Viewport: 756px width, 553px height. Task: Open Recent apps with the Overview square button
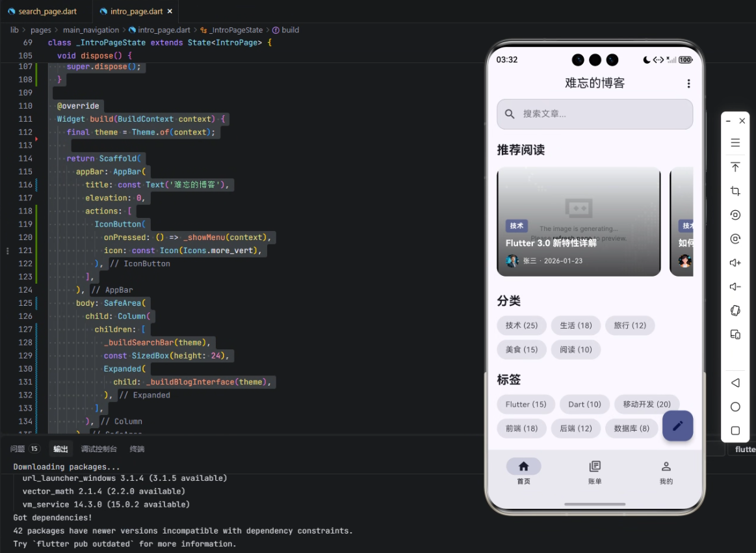click(735, 430)
